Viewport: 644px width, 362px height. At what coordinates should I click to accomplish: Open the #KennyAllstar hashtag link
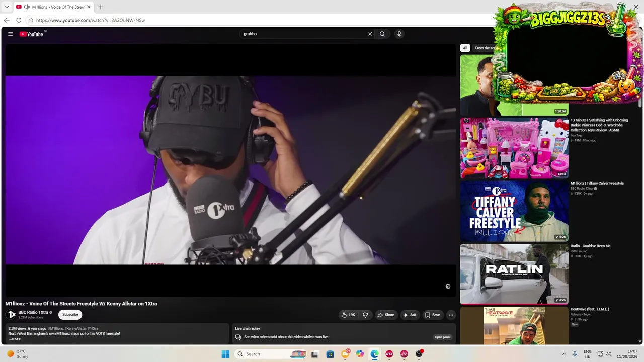click(x=75, y=329)
